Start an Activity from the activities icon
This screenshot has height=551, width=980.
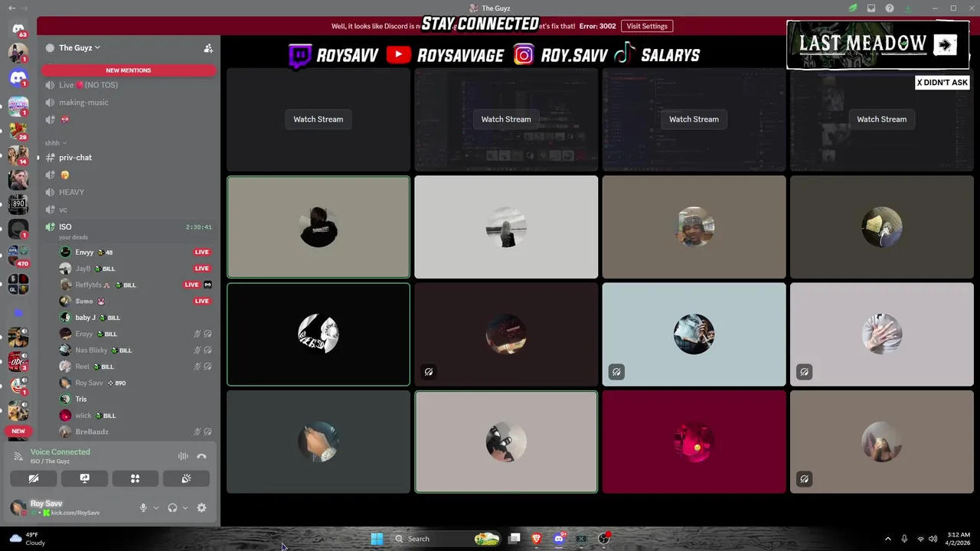(x=136, y=478)
